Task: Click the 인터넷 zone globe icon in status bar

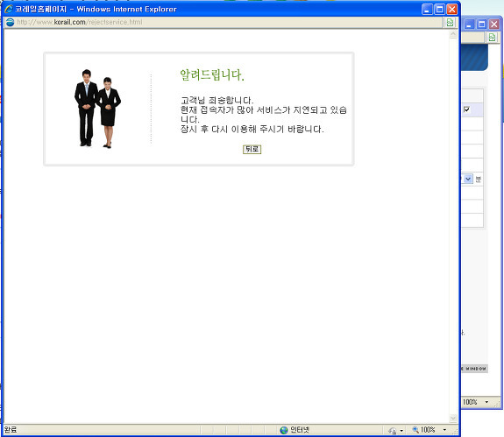Action: (284, 430)
